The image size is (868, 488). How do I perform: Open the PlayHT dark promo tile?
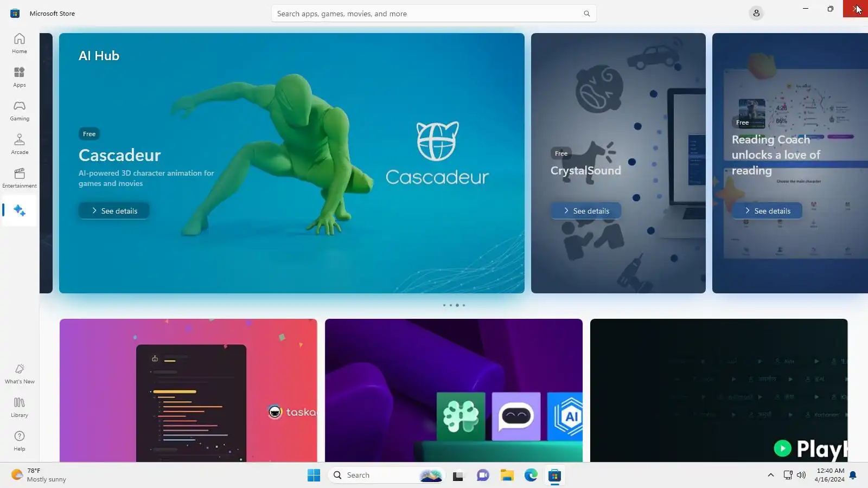[x=719, y=390]
